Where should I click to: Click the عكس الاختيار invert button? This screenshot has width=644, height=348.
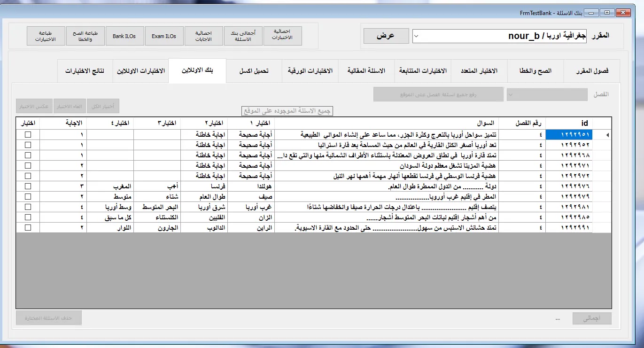(34, 106)
